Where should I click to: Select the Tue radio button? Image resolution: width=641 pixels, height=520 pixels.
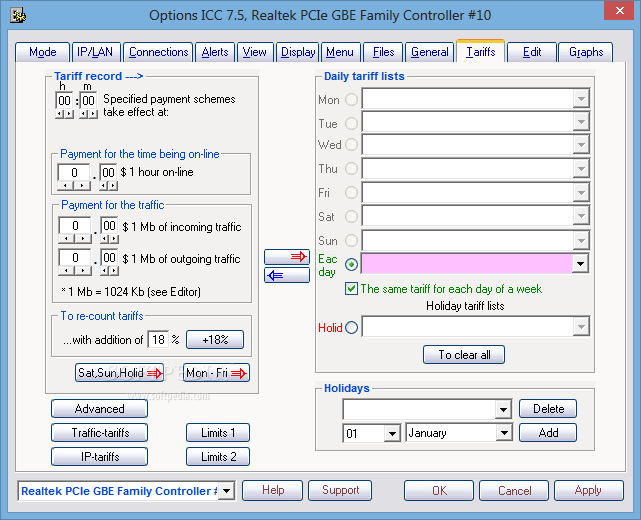[x=351, y=123]
